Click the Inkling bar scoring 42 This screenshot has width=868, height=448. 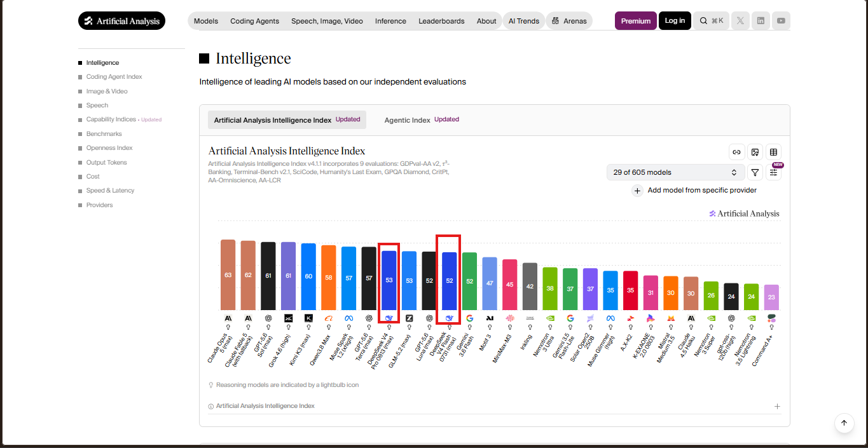pos(530,287)
